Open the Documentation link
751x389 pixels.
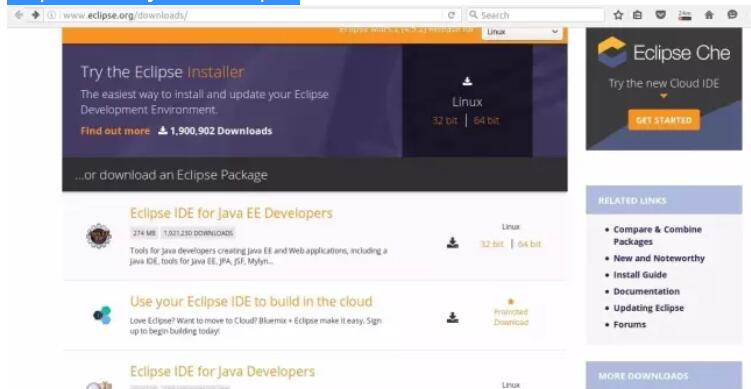tap(647, 291)
